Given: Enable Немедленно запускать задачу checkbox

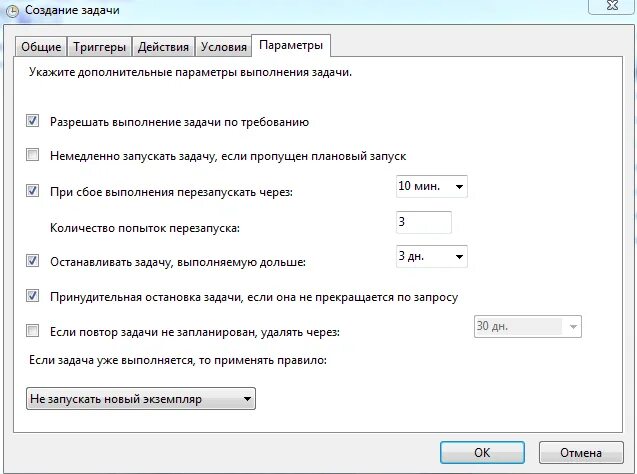Looking at the screenshot, I should point(32,155).
